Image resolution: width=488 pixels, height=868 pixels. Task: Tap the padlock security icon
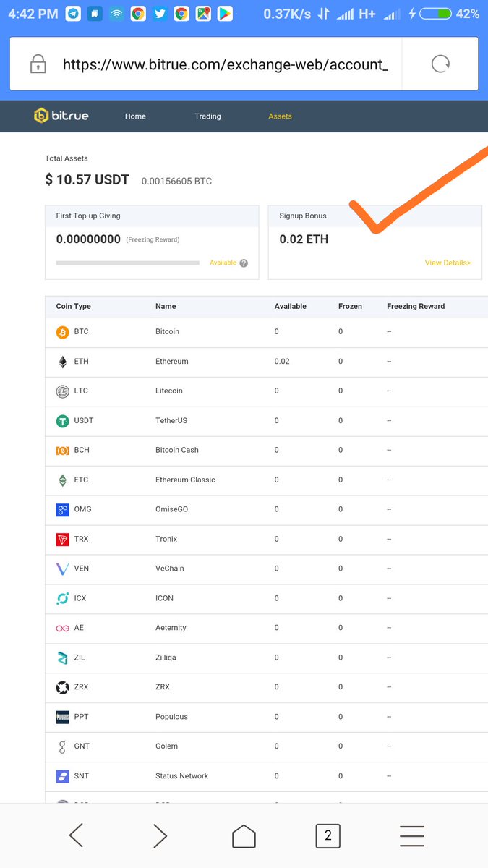38,64
